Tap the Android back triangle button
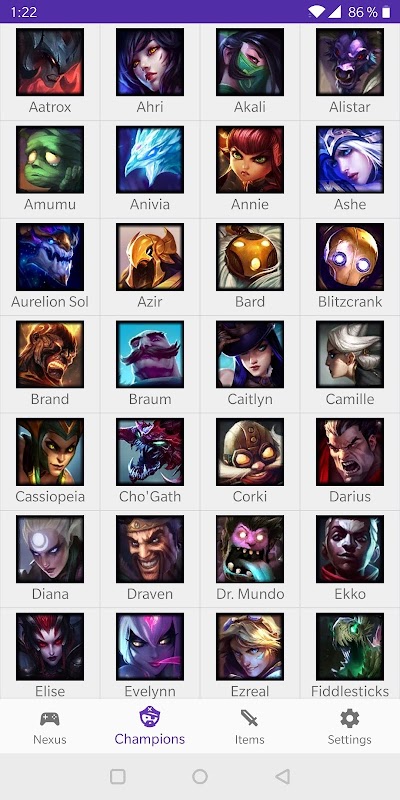This screenshot has width=400, height=800. pyautogui.click(x=282, y=777)
